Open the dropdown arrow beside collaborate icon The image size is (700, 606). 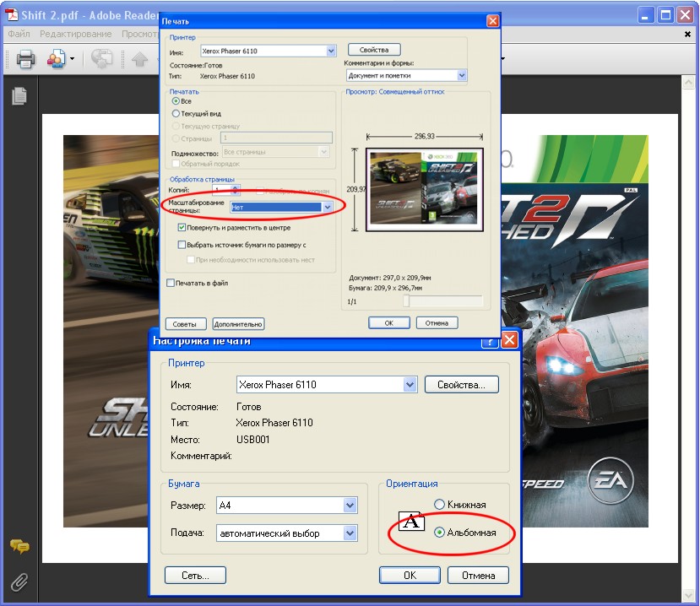(73, 59)
